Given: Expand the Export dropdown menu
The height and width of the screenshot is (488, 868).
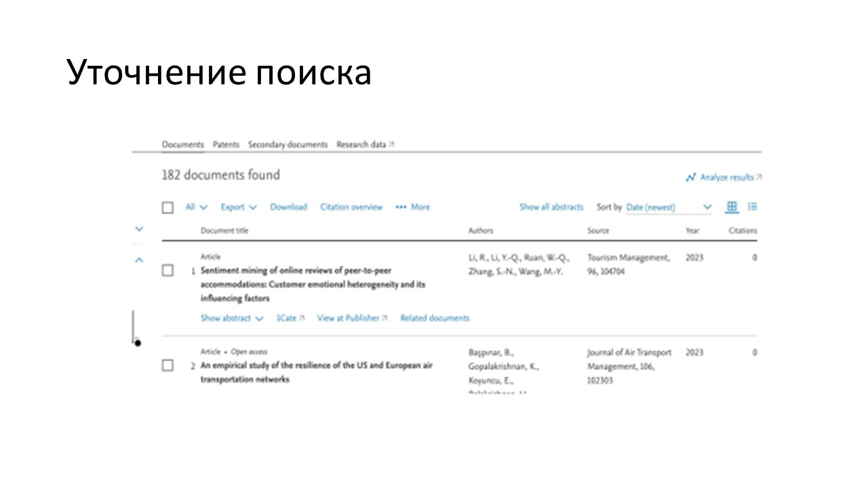Looking at the screenshot, I should pos(239,207).
